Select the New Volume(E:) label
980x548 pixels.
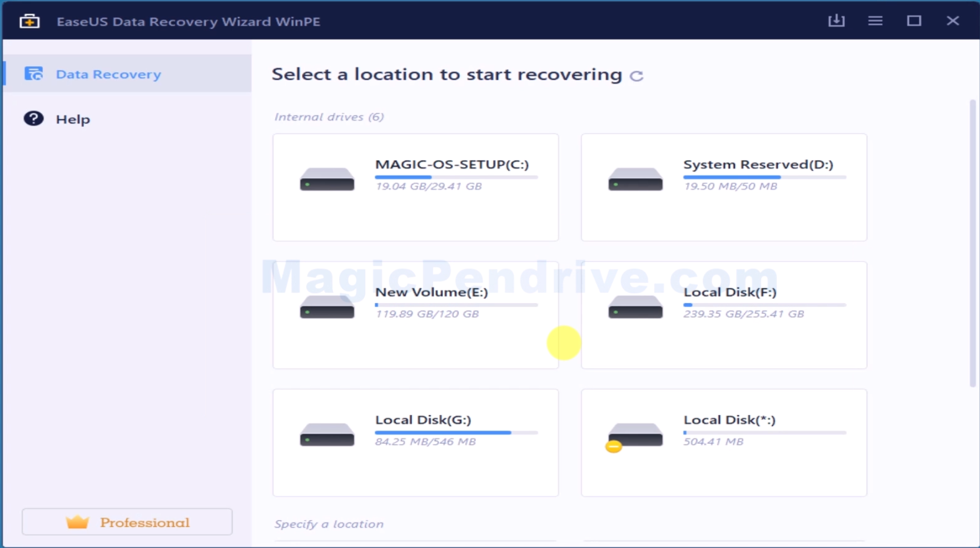click(431, 292)
